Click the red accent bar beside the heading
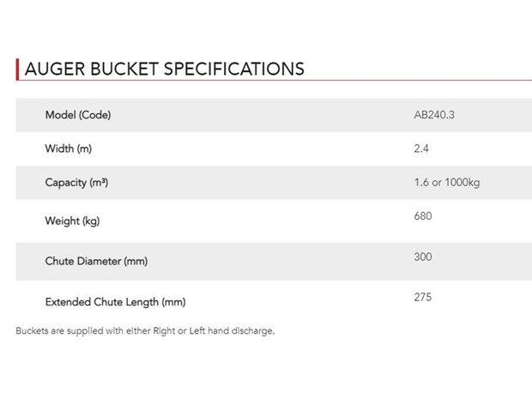This screenshot has width=532, height=399. [17, 70]
